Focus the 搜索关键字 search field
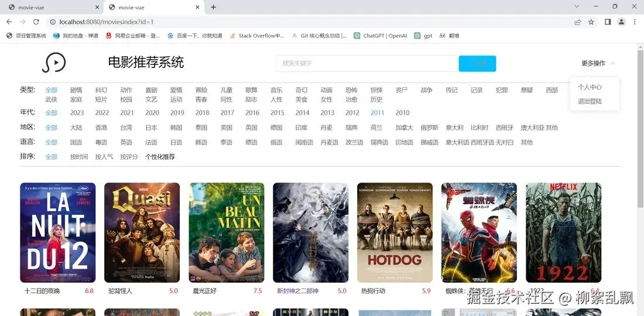 367,64
